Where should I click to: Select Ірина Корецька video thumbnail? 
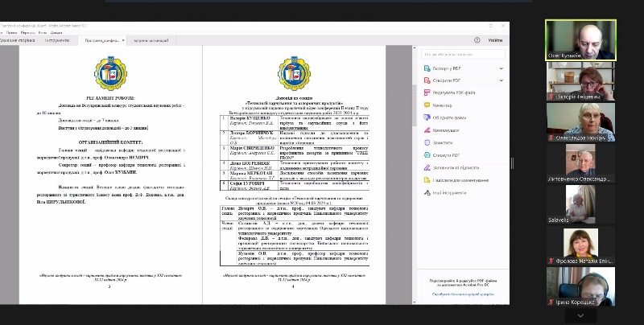point(580,286)
